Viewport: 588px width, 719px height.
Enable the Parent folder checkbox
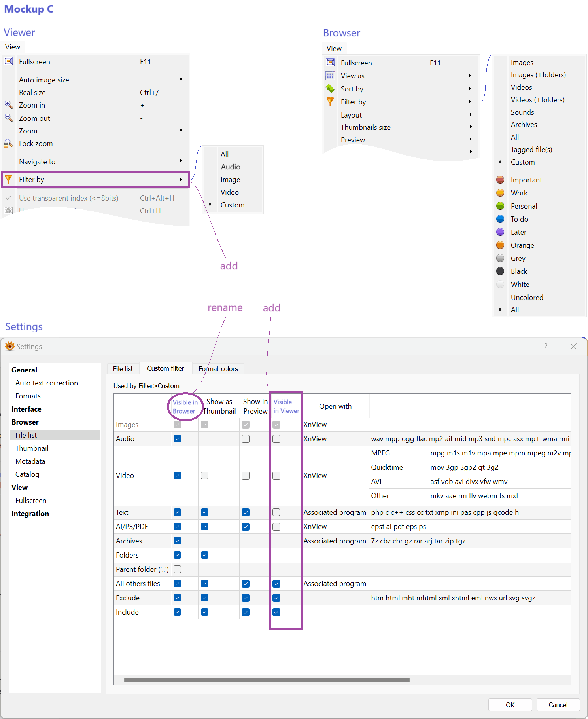coord(178,569)
